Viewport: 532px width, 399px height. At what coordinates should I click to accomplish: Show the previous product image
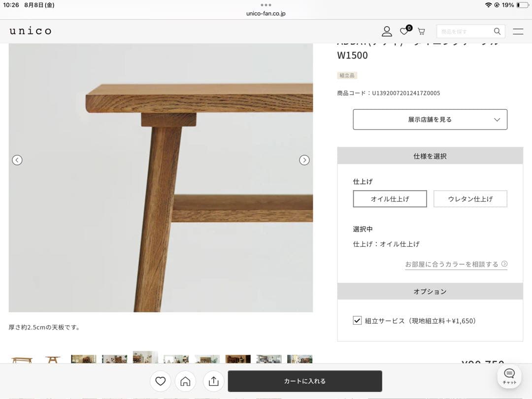(x=17, y=160)
